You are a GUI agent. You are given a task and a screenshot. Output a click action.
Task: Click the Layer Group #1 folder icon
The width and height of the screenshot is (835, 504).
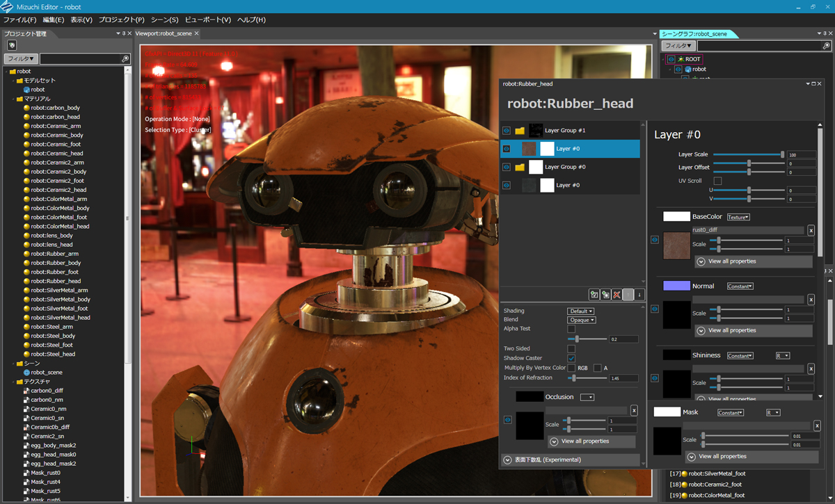519,131
